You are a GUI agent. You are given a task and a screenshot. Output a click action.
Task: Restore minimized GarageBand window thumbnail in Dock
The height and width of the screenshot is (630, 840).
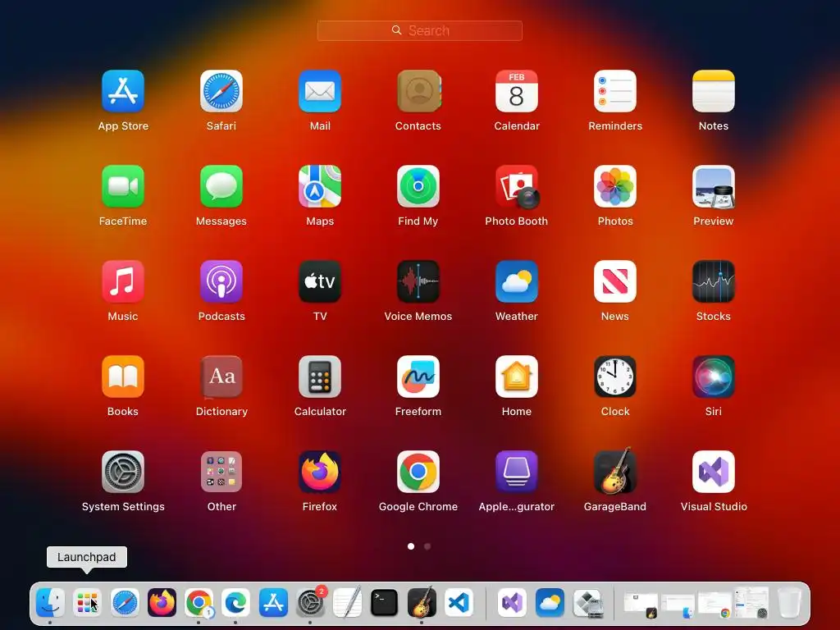coord(641,605)
